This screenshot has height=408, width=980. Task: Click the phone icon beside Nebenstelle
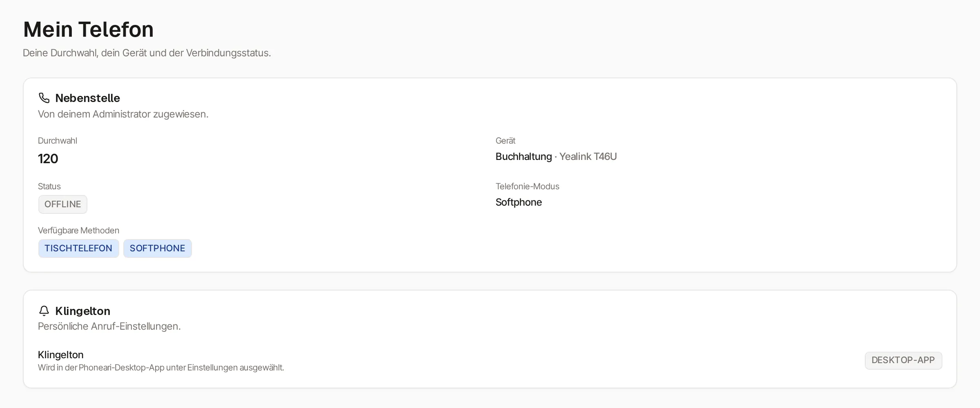coord(44,98)
